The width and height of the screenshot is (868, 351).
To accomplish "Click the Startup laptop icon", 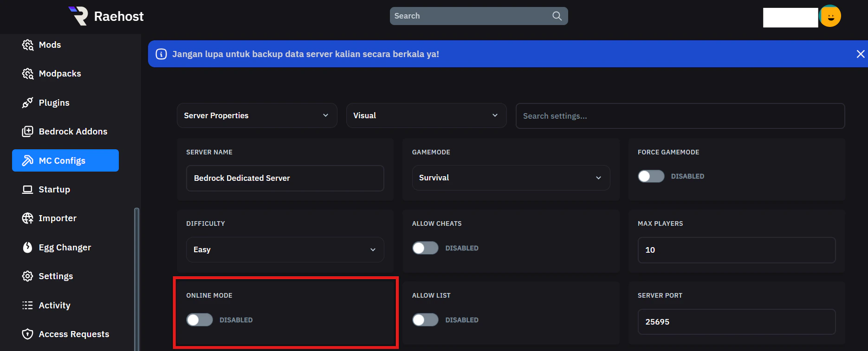I will (x=28, y=190).
